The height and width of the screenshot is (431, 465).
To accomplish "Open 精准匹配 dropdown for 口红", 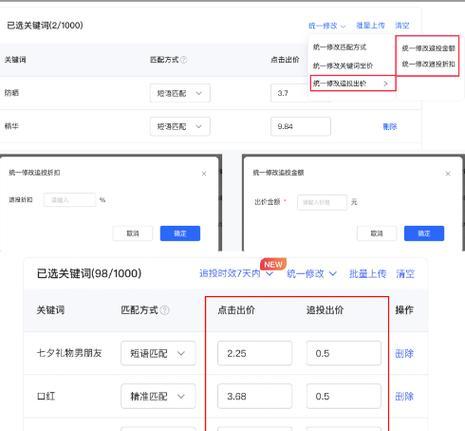I will (158, 396).
